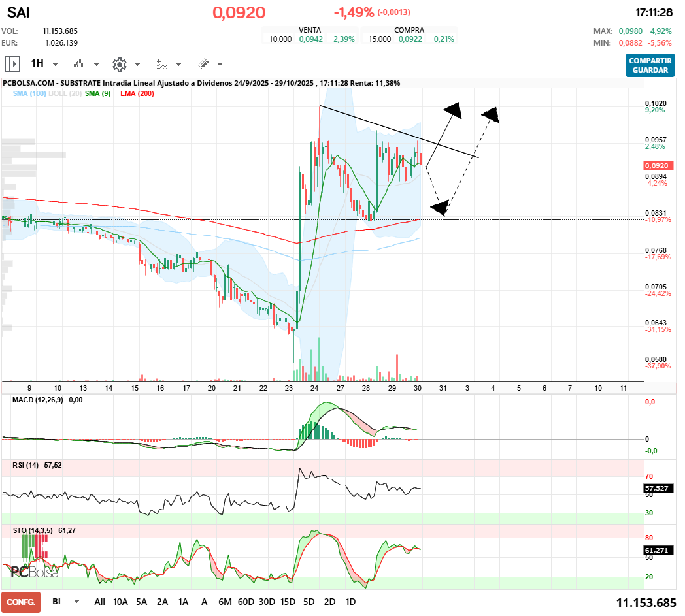Switch to the A range
685x616 pixels.
tap(204, 602)
